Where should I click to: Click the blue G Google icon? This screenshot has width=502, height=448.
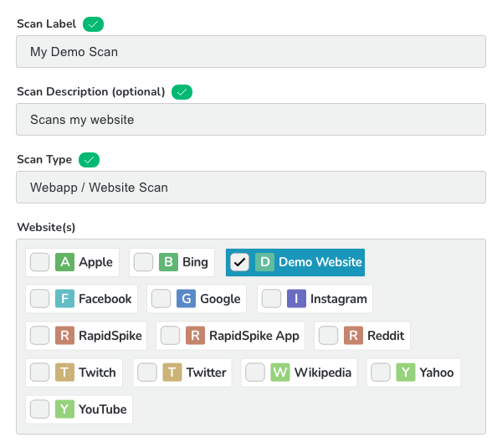click(186, 298)
